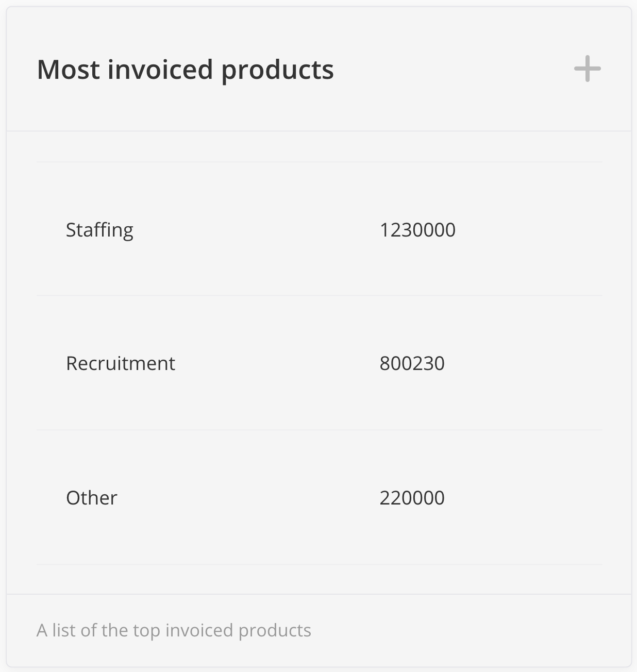Click the letter 'S' of Staffing
This screenshot has height=672, width=637.
tap(71, 230)
